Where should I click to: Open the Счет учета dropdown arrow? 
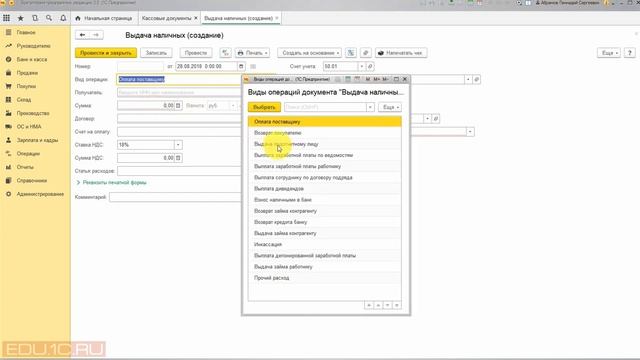(361, 66)
